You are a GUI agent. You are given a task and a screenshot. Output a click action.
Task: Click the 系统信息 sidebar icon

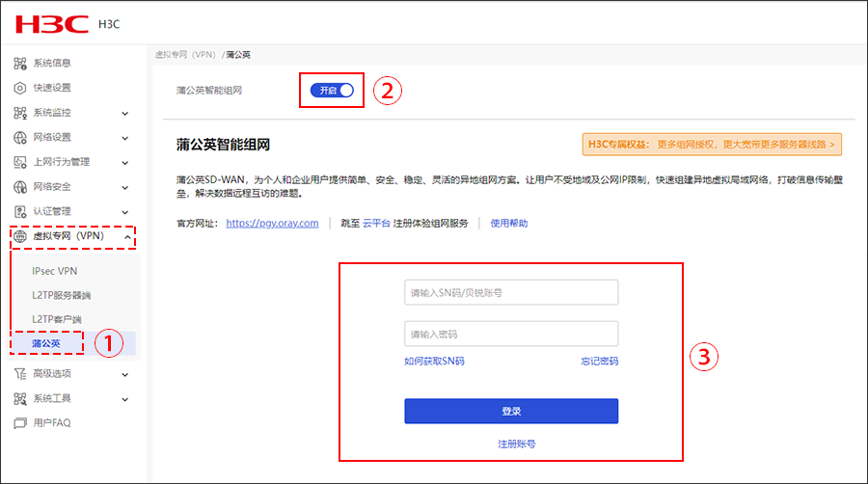tap(20, 63)
